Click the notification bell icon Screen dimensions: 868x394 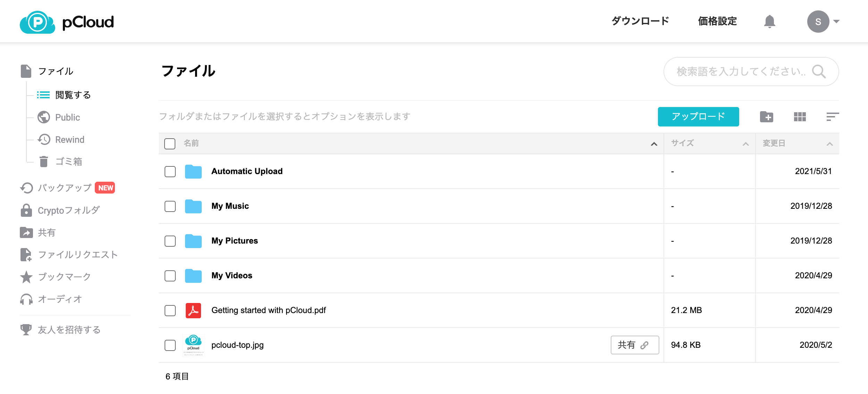[x=769, y=22]
